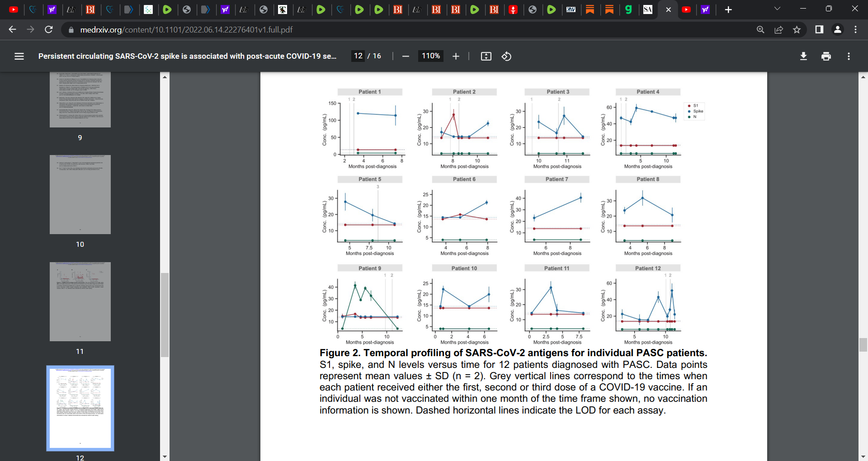Click the Fit to page icon
868x461 pixels.
point(486,56)
